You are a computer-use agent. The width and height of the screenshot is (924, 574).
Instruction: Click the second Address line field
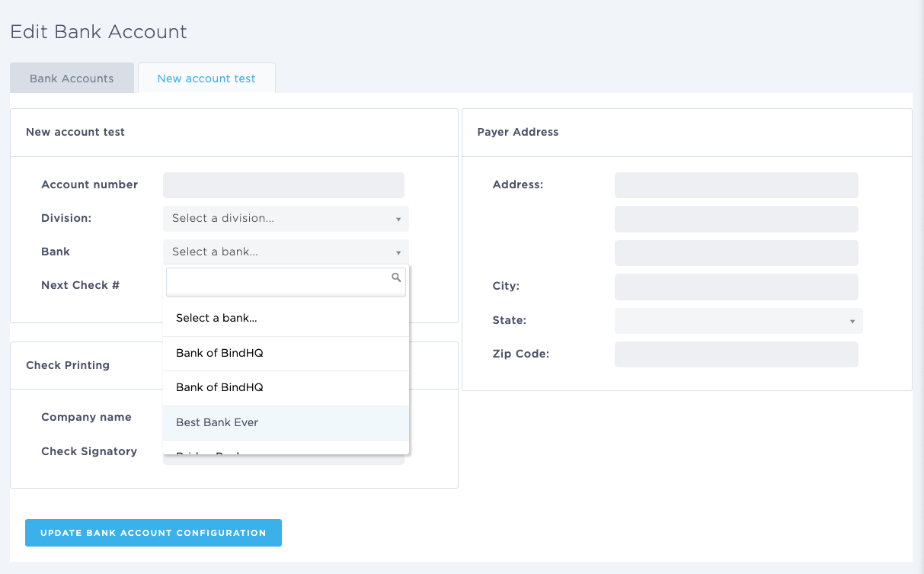[x=736, y=220]
